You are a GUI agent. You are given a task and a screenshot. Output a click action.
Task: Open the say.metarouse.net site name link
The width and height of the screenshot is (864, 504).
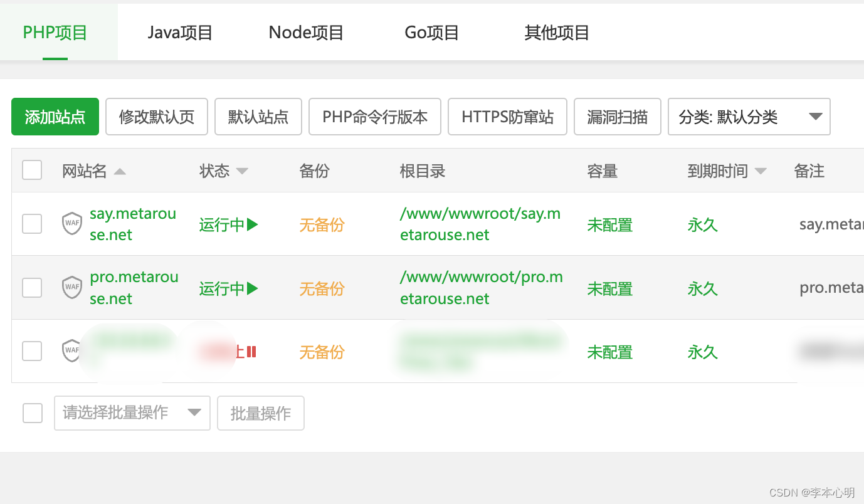point(133,224)
